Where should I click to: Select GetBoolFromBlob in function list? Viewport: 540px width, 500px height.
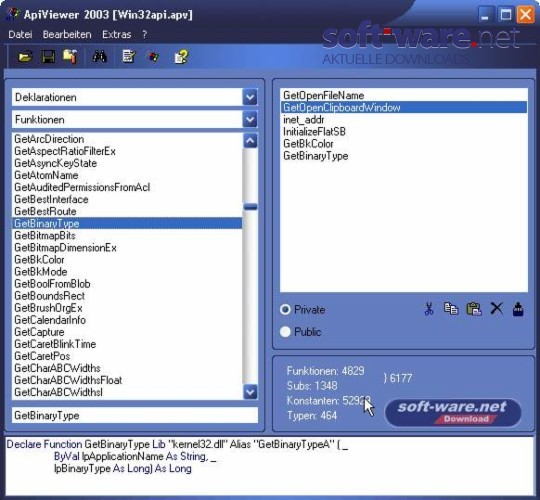tap(127, 284)
